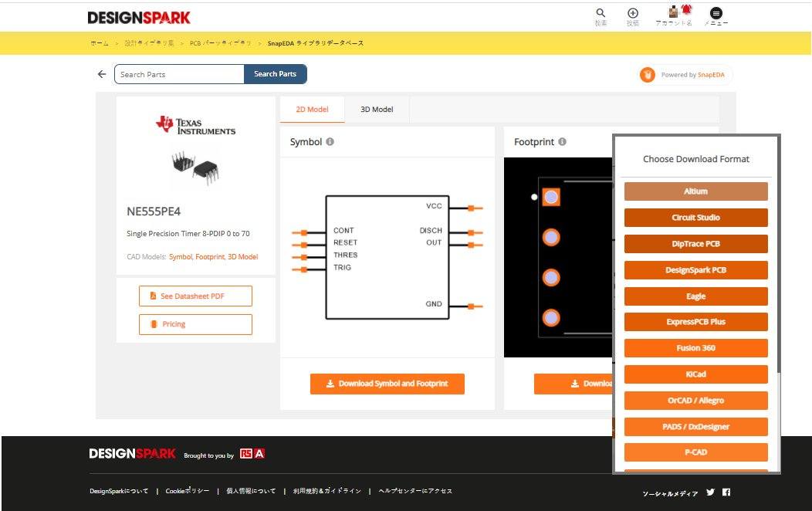Click the footer DesignSpark logo
Screen dimensions: 812x511
click(132, 454)
